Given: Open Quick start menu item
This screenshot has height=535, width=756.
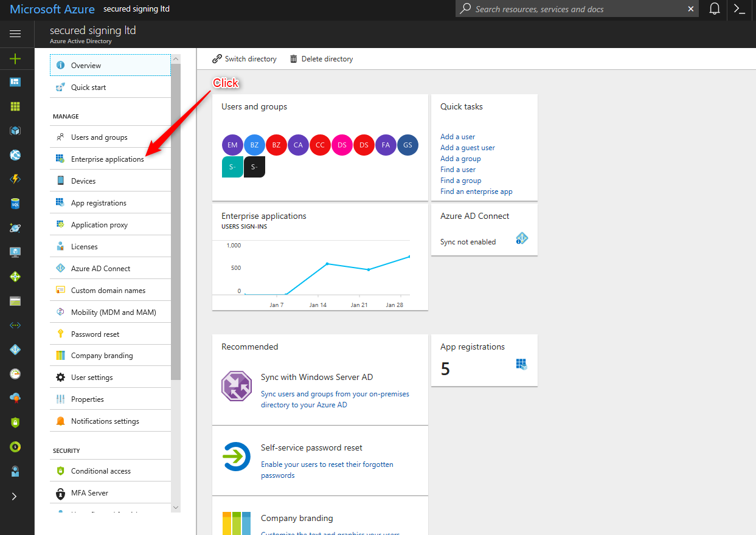Looking at the screenshot, I should (x=110, y=87).
